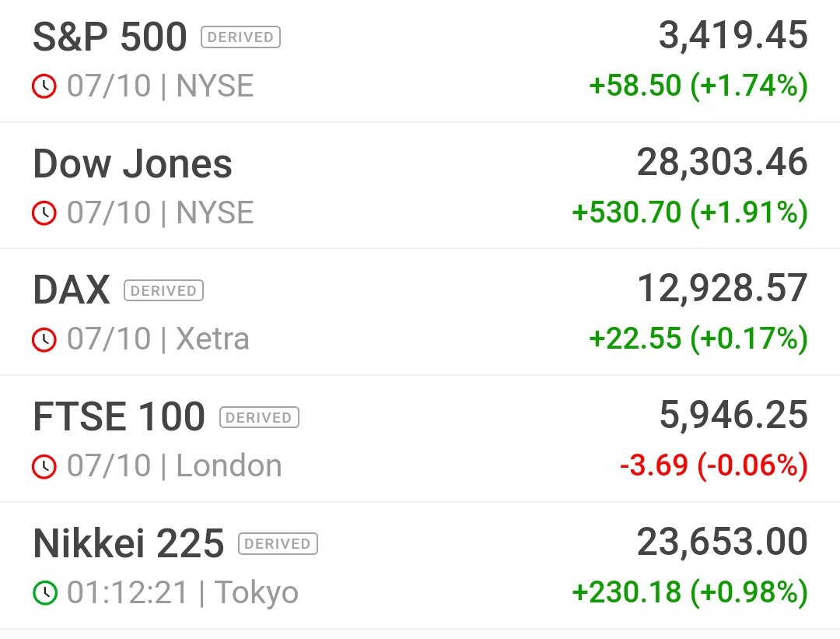Viewport: 840px width, 639px height.
Task: Tap the DERIVED badge next to FTSE 100
Action: point(259,417)
